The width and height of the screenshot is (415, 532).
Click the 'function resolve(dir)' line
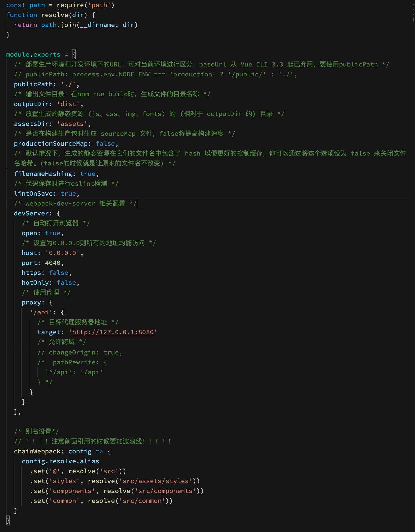[51, 15]
